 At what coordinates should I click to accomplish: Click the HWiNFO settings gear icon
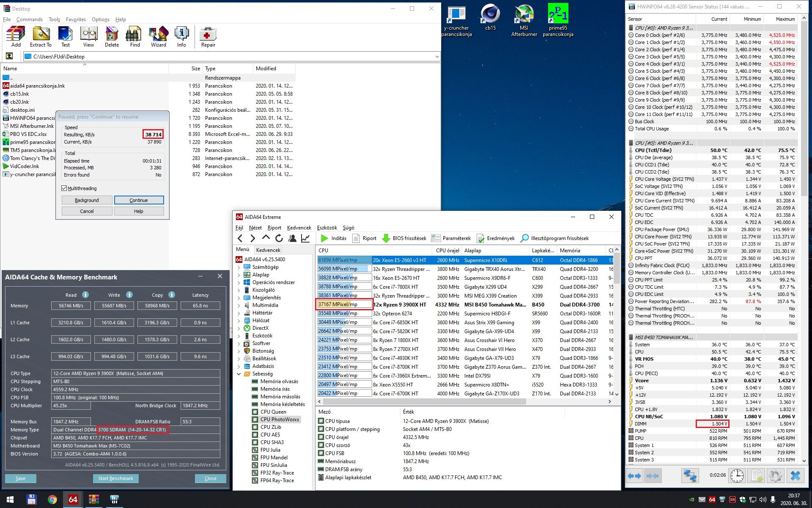(x=776, y=475)
